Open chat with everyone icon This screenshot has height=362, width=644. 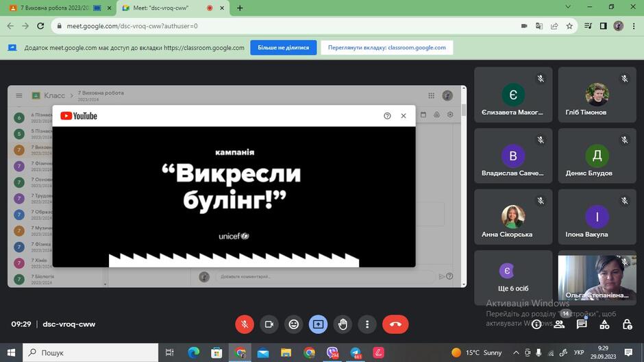click(582, 324)
